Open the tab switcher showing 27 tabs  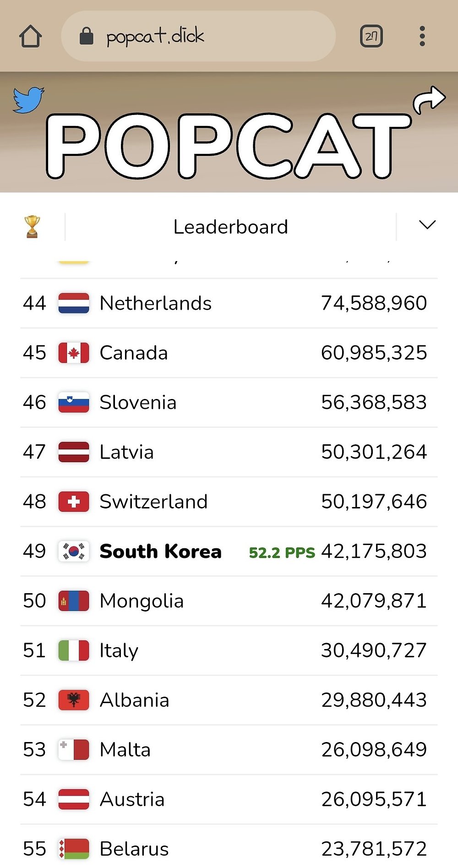371,36
